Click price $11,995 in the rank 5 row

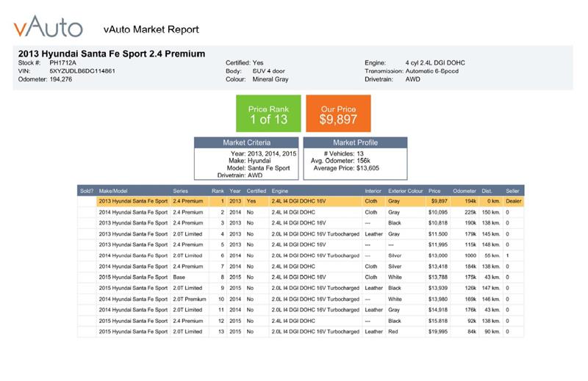coord(438,244)
